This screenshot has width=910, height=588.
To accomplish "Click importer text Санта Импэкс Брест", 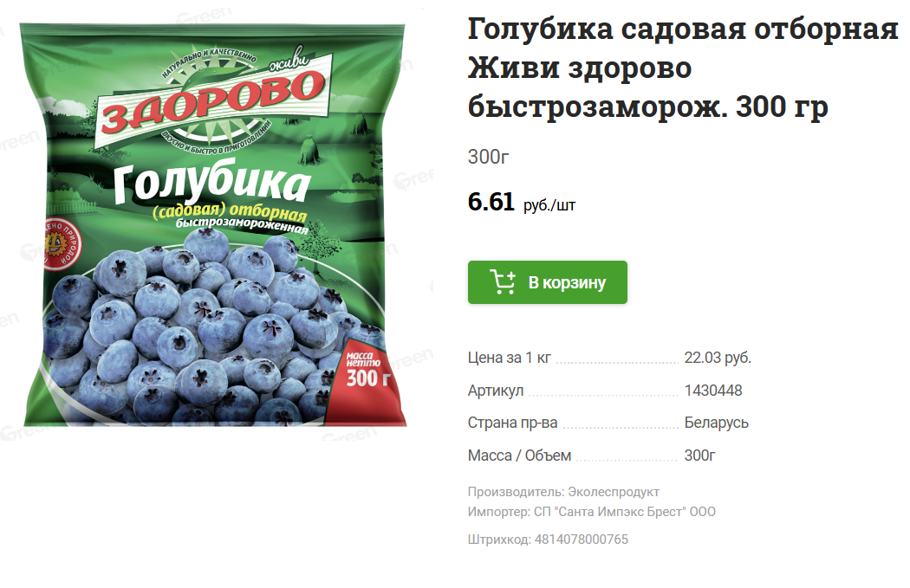I will point(621,512).
